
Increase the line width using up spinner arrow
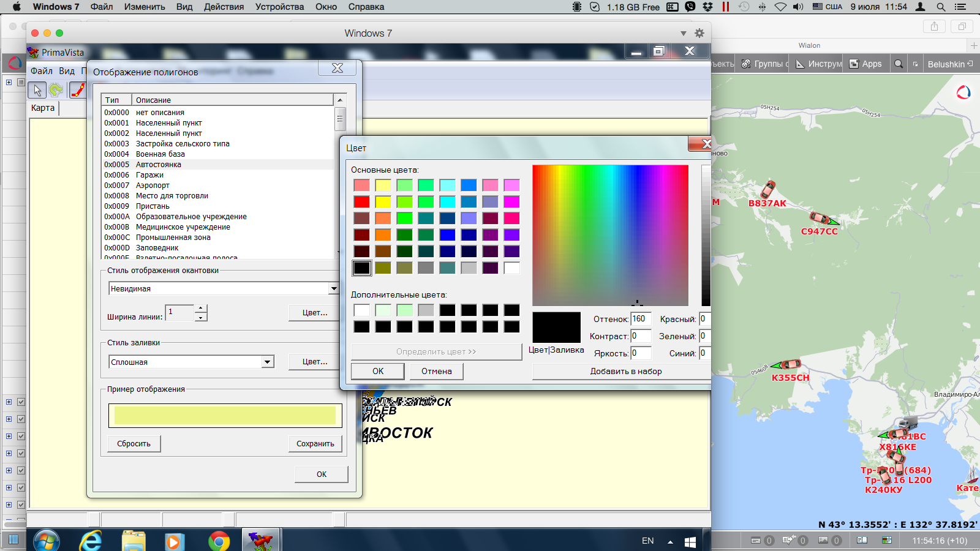pyautogui.click(x=201, y=308)
